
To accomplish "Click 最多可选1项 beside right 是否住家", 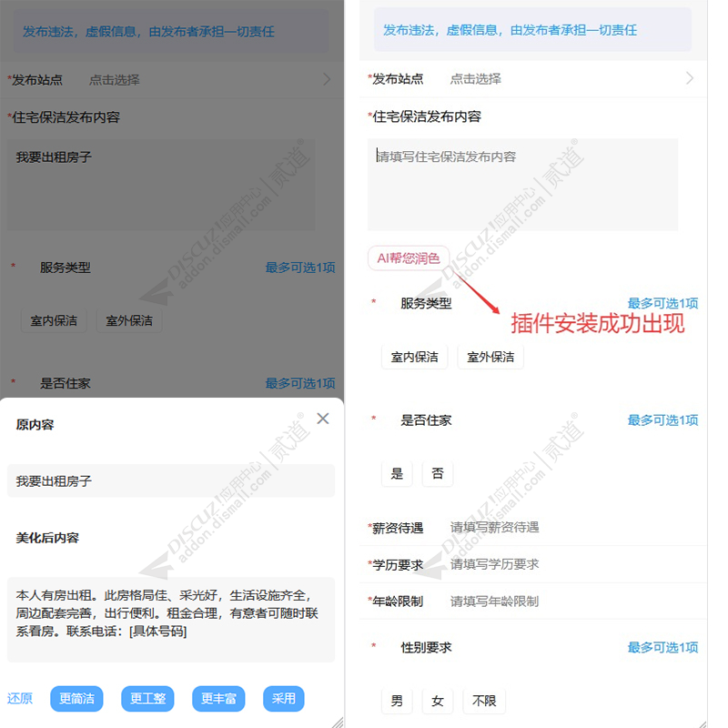I will pyautogui.click(x=663, y=420).
